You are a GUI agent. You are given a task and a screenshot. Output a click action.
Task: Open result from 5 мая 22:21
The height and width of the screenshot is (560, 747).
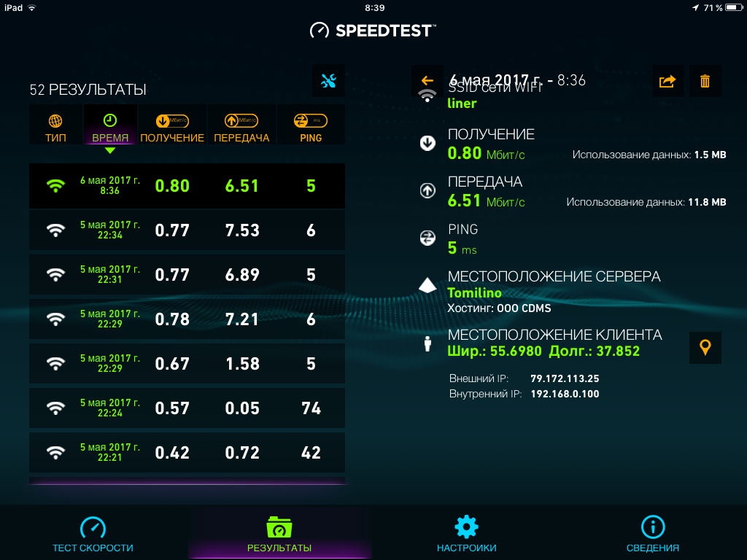click(187, 452)
